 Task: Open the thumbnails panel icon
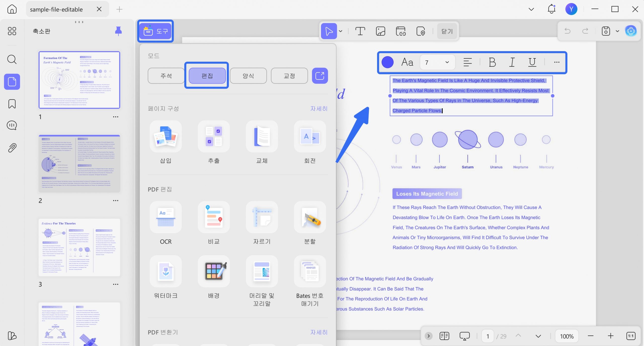pyautogui.click(x=12, y=82)
